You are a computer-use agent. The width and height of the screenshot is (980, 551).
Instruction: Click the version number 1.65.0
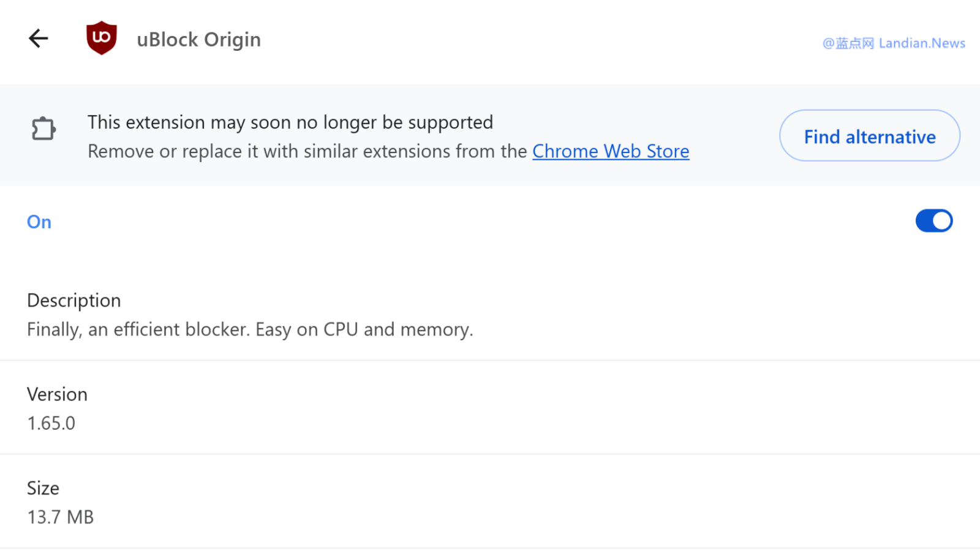coord(51,423)
